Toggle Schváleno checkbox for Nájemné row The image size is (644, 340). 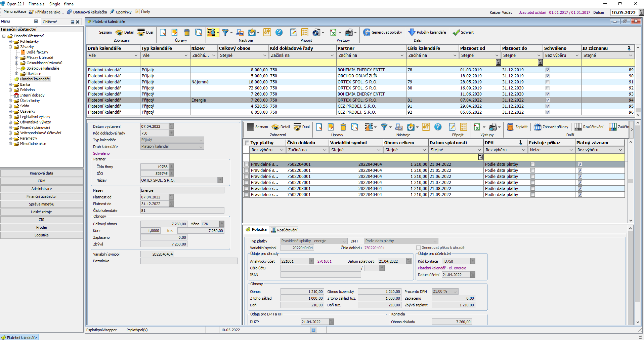[548, 82]
